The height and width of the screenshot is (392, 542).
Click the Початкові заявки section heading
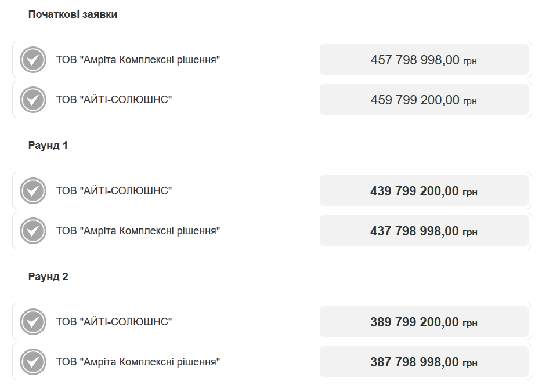[x=73, y=14]
